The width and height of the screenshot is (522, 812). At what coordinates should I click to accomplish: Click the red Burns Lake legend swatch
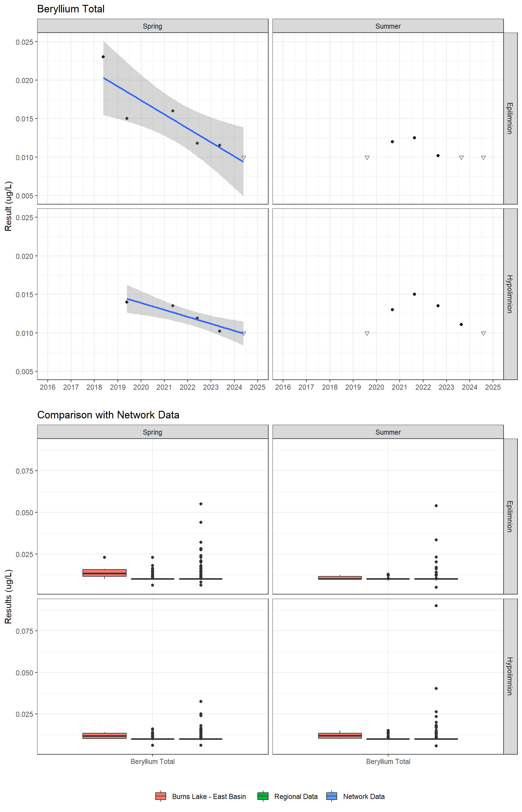(x=161, y=796)
